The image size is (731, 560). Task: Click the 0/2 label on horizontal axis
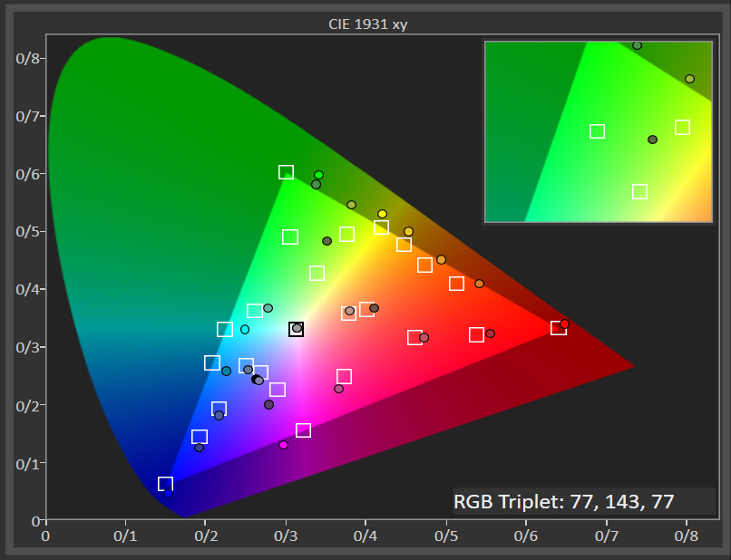pyautogui.click(x=206, y=536)
